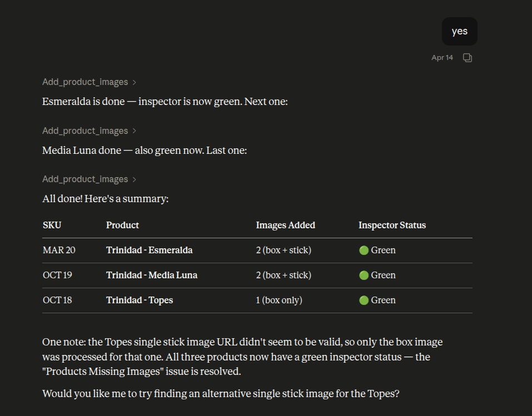Click the SKU column header

click(x=52, y=225)
